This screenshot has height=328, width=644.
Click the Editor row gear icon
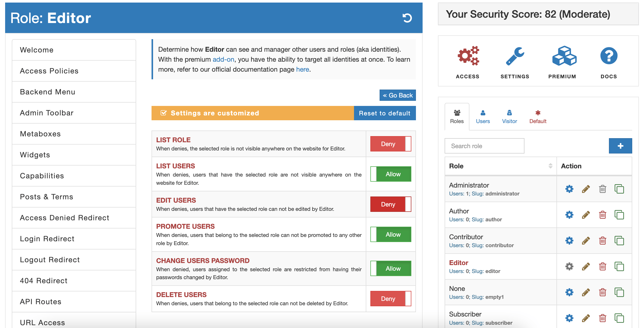point(569,266)
